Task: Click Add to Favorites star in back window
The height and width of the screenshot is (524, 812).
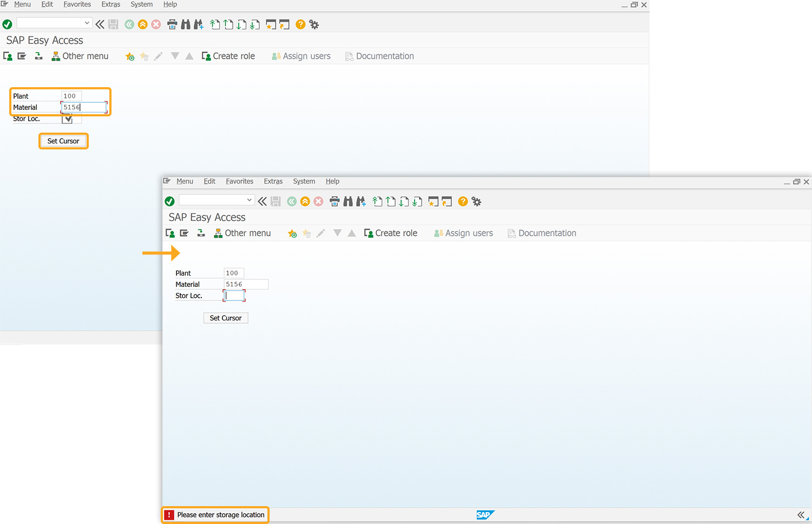Action: (x=130, y=56)
